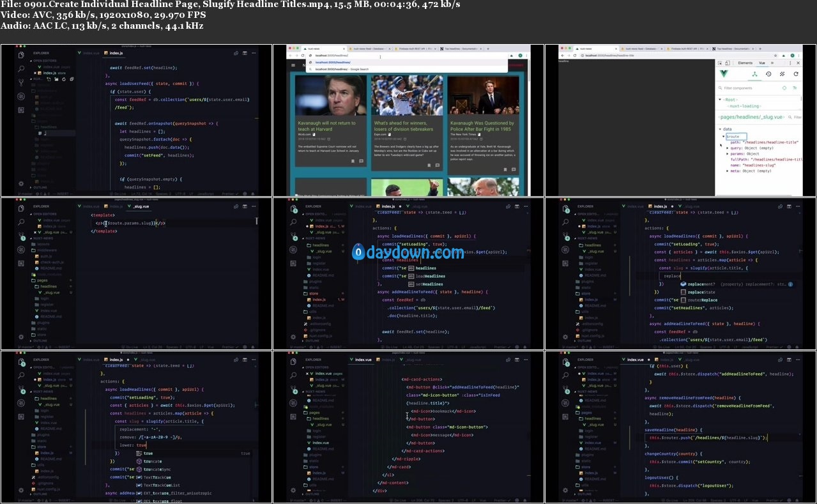
Task: Click the select component target icon
Action: point(784,88)
